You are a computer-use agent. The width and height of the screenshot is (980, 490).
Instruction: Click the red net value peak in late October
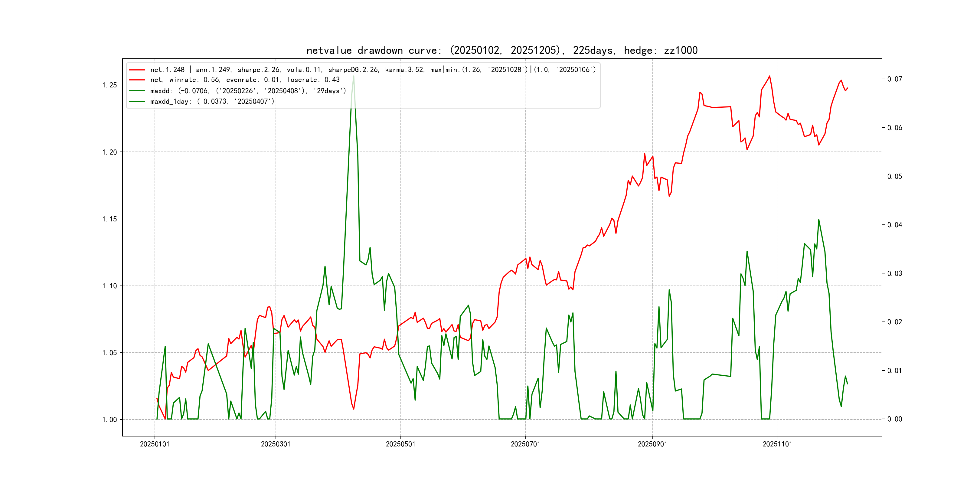tap(769, 76)
